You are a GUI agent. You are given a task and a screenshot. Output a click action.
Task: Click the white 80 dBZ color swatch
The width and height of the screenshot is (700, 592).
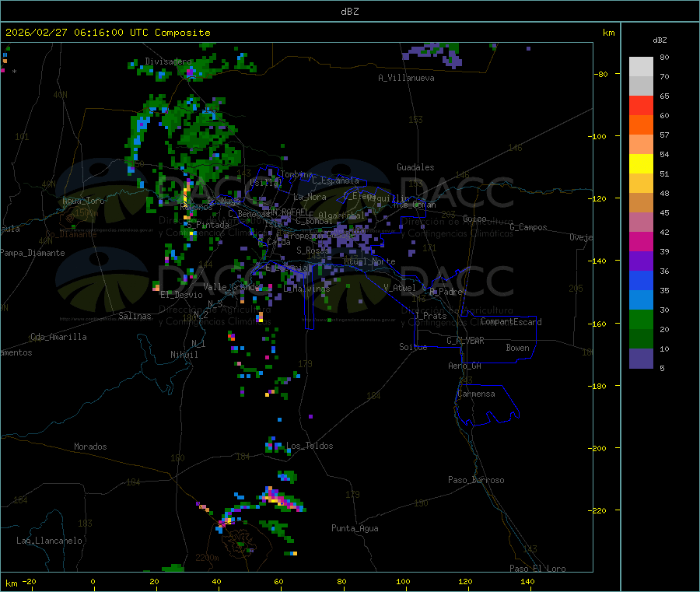tap(641, 67)
